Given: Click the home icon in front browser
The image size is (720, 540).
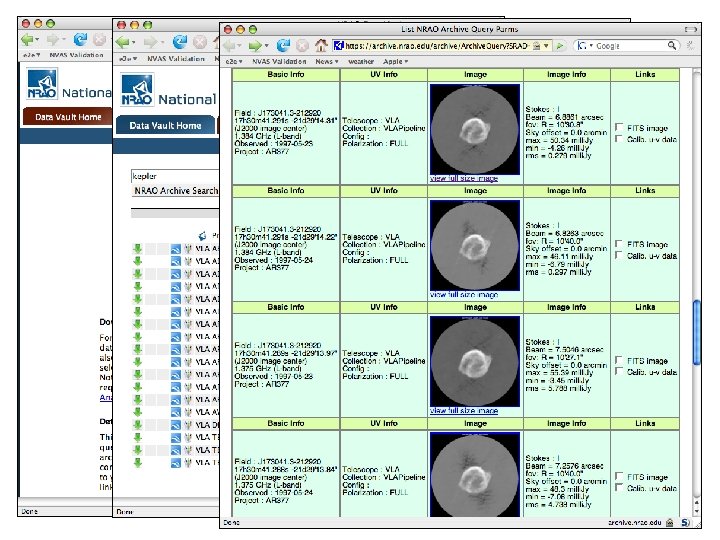Looking at the screenshot, I should [321, 45].
